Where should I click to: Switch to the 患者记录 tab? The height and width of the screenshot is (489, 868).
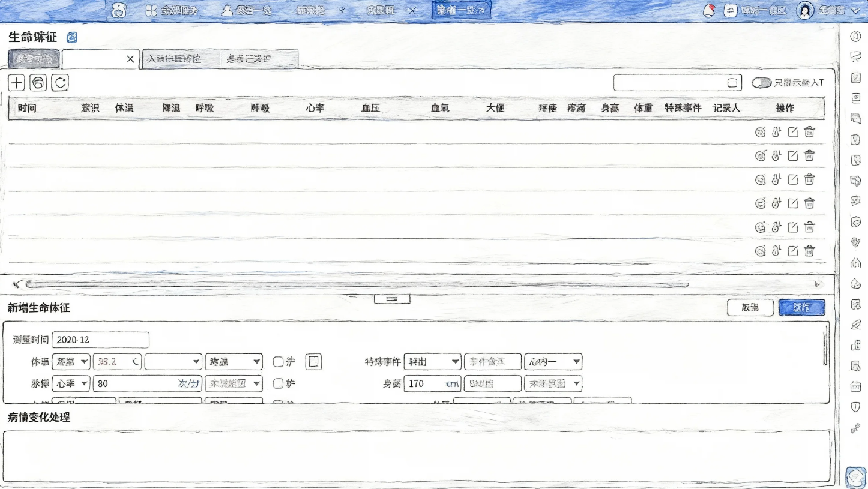click(x=260, y=59)
